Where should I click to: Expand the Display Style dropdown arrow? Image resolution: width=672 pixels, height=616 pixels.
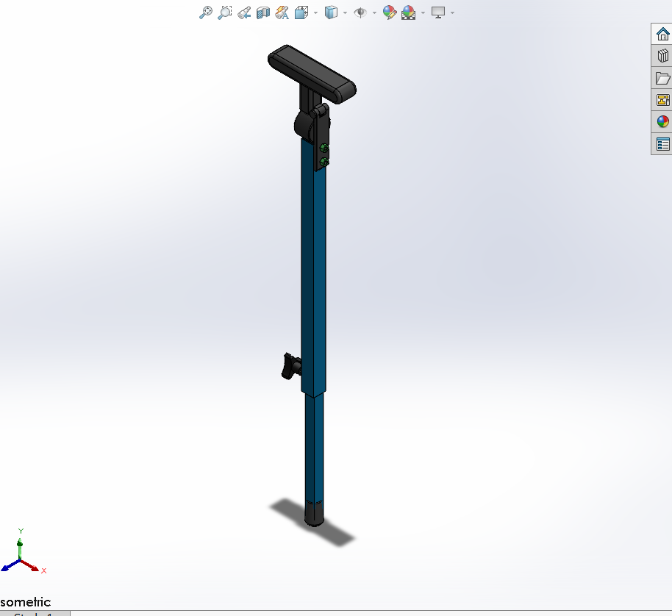click(343, 12)
